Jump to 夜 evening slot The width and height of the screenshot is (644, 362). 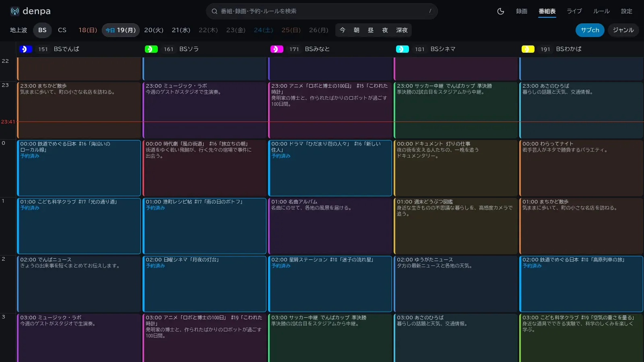(x=385, y=30)
